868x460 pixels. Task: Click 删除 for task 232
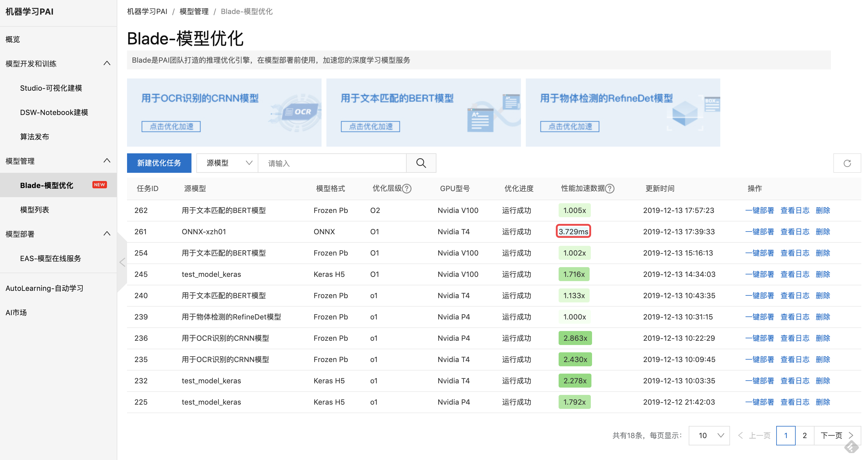click(x=823, y=381)
